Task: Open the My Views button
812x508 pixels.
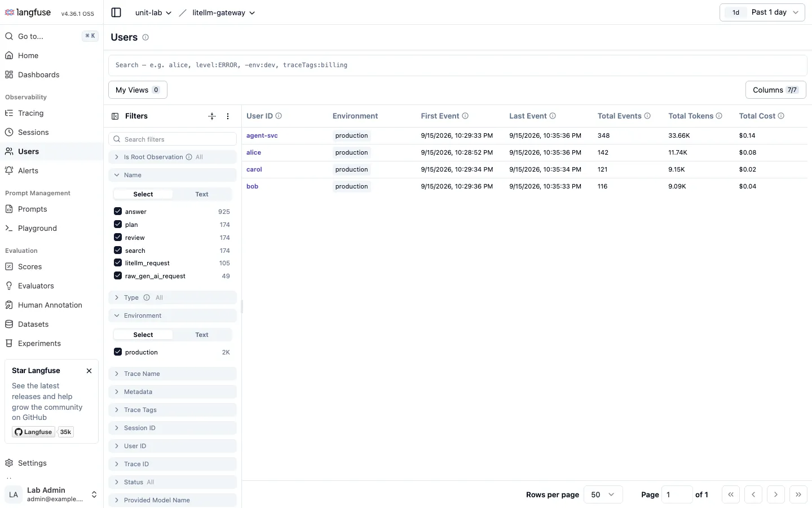Action: pyautogui.click(x=138, y=90)
